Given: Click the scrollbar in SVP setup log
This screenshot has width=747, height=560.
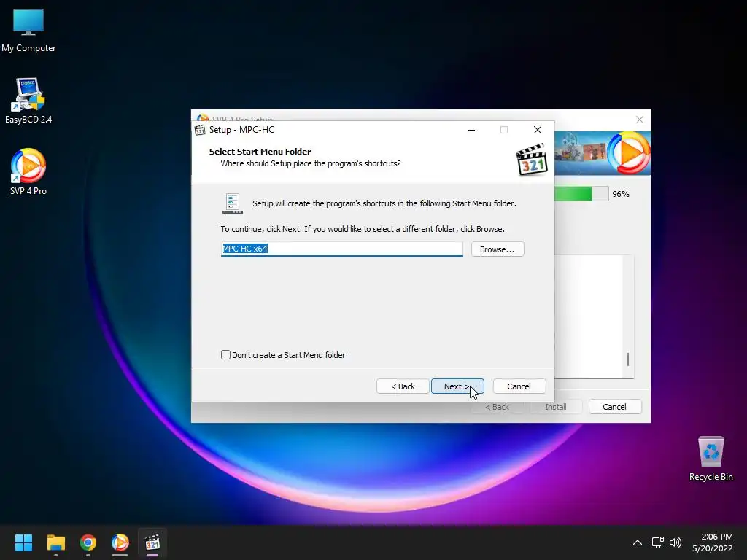Looking at the screenshot, I should point(628,359).
